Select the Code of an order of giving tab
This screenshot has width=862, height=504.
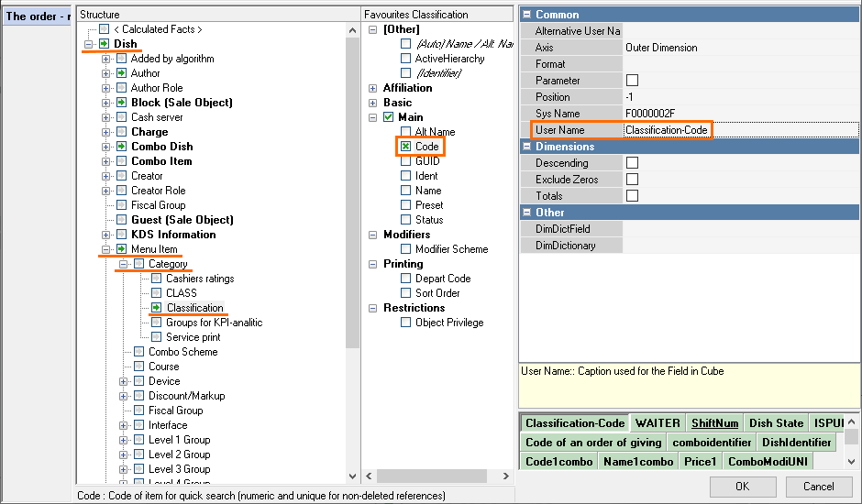tap(593, 443)
